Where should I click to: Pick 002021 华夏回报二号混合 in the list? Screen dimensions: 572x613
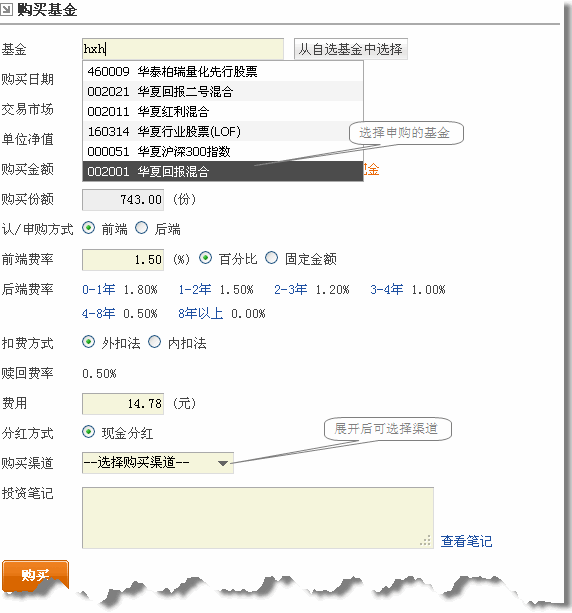(223, 91)
